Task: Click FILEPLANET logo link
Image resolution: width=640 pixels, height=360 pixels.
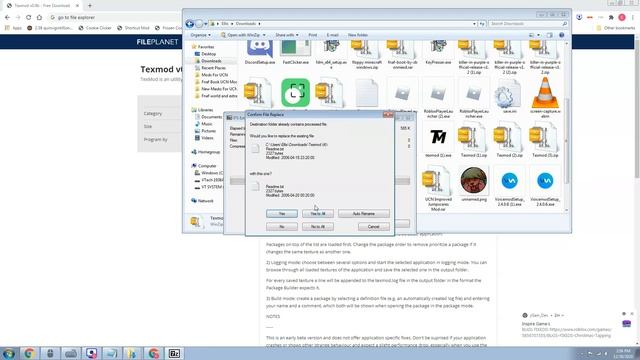Action: pyautogui.click(x=158, y=42)
